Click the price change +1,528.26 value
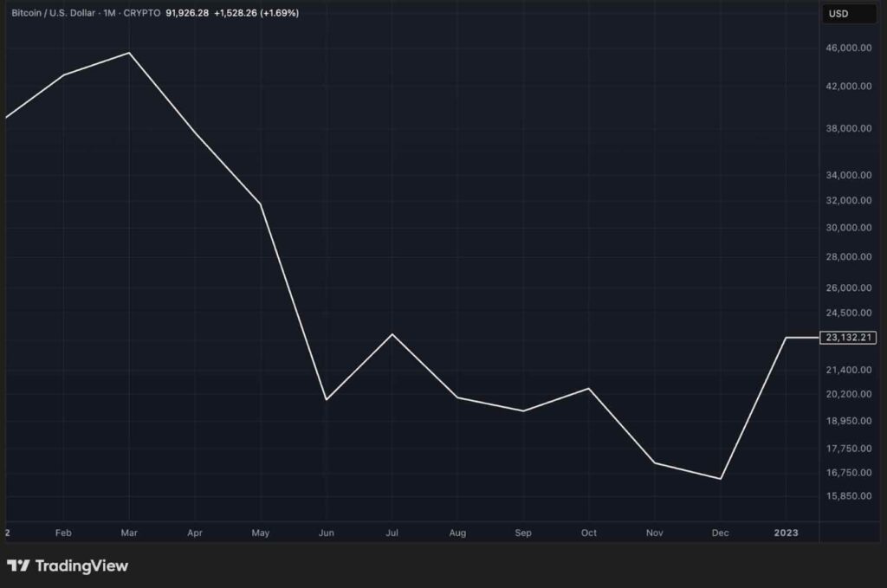 pos(236,13)
